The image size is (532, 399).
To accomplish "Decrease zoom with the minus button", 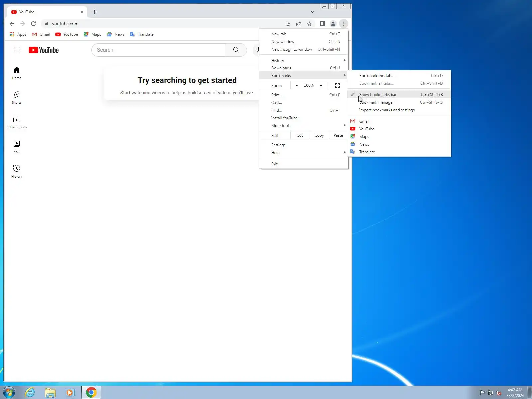I will 297,86.
